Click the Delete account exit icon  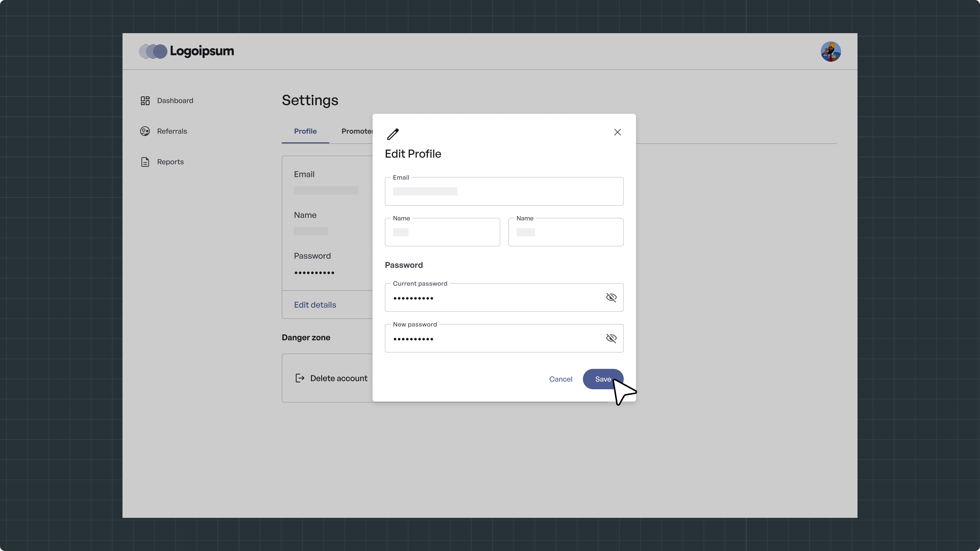[300, 378]
